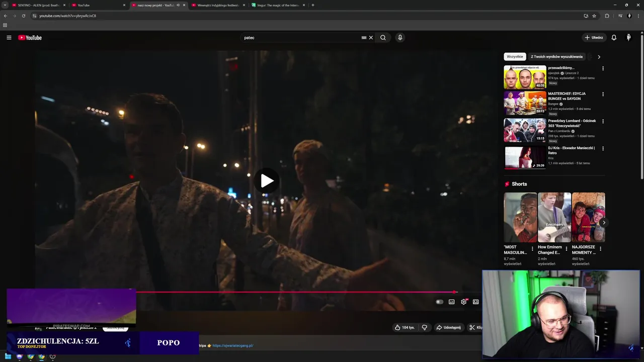
Task: Like the video with 104 tys.
Action: tap(405, 327)
